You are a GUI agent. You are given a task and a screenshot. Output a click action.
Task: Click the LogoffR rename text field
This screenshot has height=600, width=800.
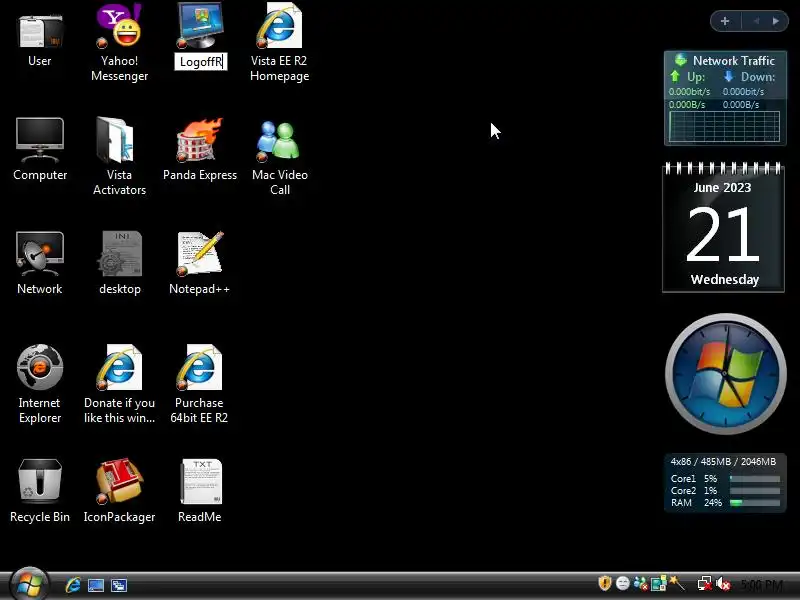click(x=201, y=62)
